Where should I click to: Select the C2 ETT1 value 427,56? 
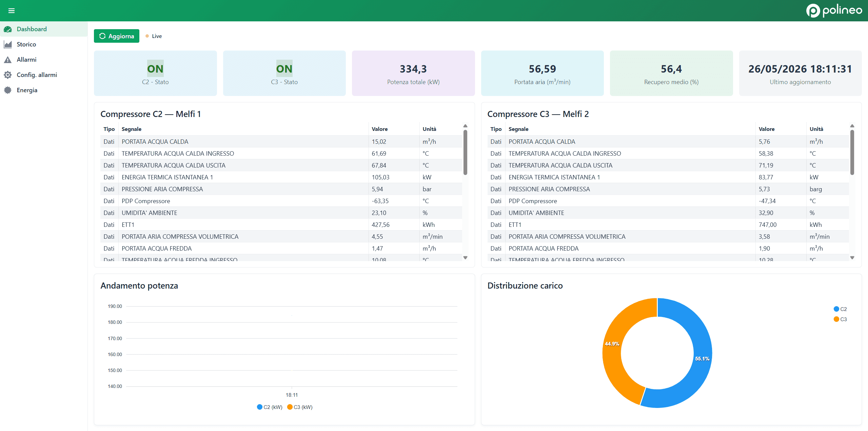click(381, 225)
